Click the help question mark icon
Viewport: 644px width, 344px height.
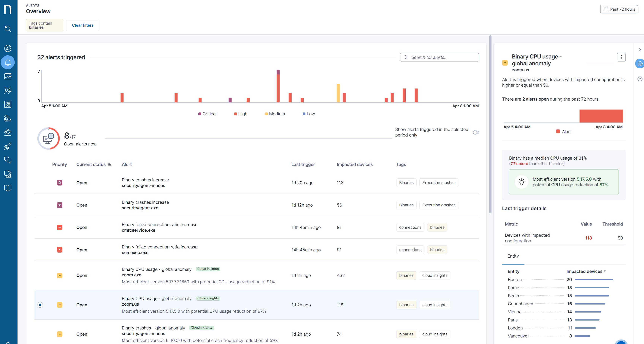[640, 79]
